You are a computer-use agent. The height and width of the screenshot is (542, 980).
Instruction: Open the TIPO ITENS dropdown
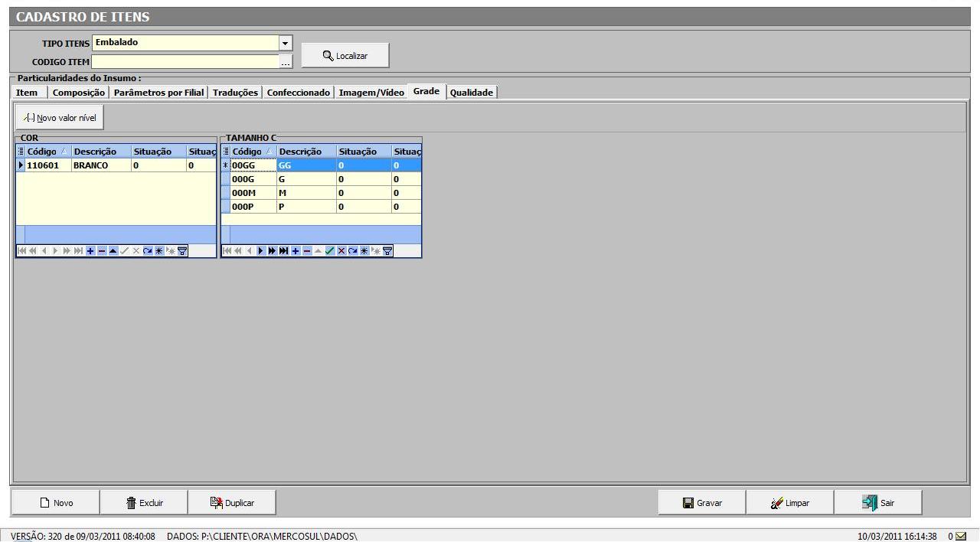tap(286, 44)
